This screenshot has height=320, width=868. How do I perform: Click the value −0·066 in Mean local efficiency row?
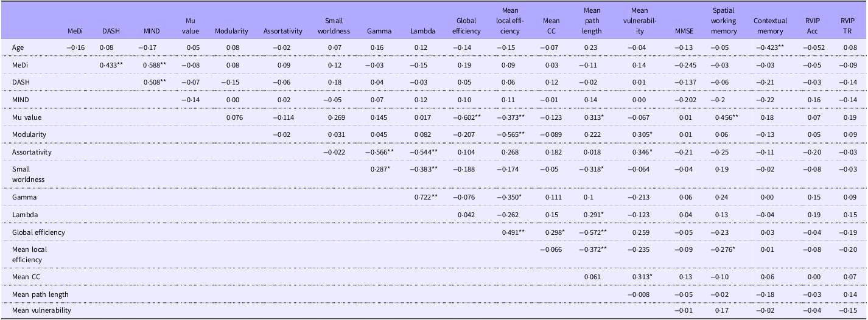(x=551, y=249)
